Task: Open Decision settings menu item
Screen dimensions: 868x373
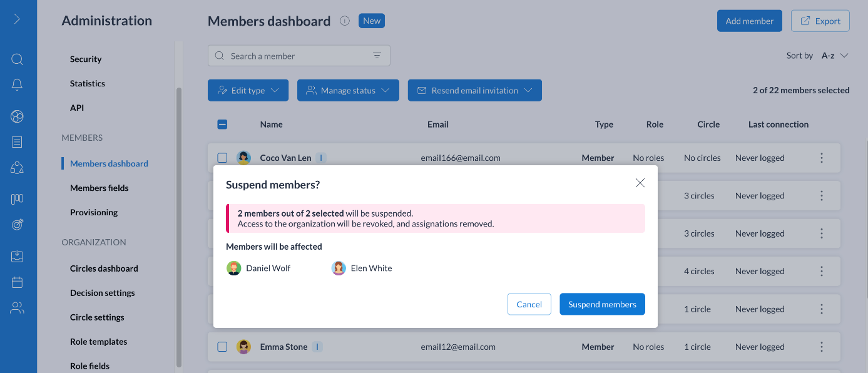Action: 103,293
